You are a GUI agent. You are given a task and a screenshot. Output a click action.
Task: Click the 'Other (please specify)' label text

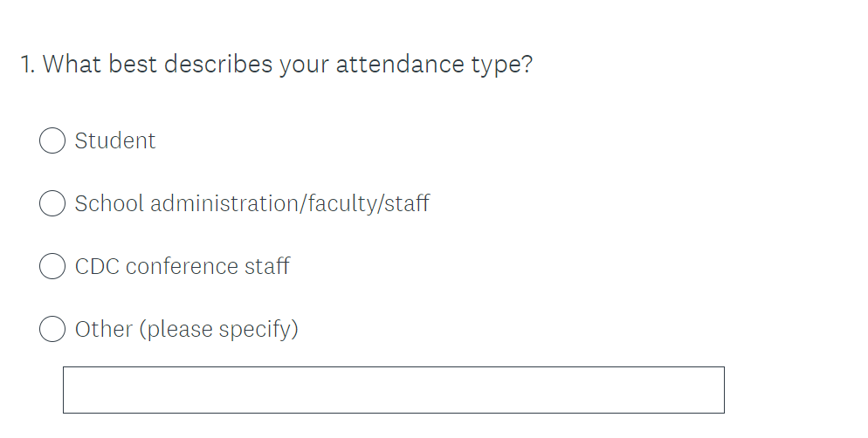(x=186, y=329)
